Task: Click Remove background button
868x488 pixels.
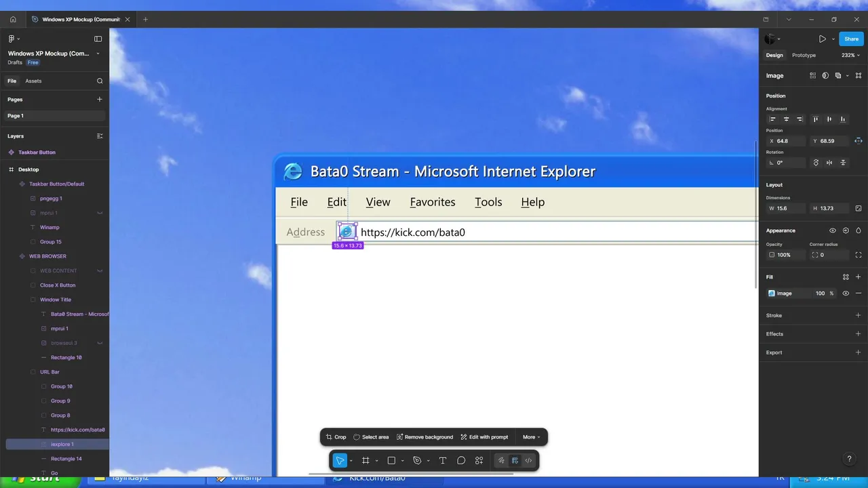Action: coord(425,437)
